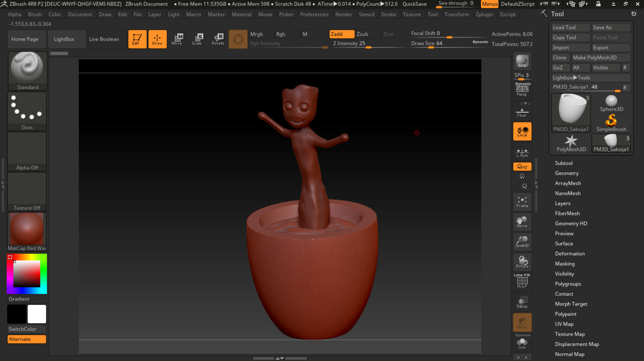The image size is (644, 361).
Task: Expand the FiberMesh subpalette
Action: (567, 213)
